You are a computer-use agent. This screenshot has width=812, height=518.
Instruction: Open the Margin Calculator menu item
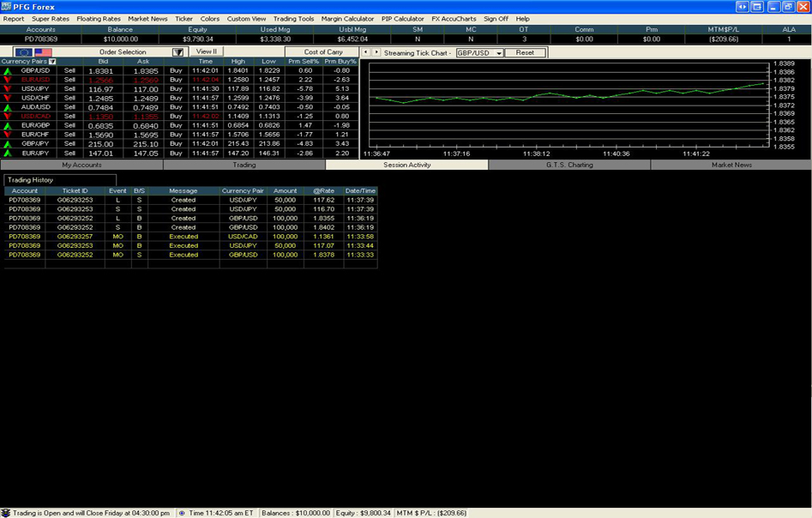pos(347,19)
